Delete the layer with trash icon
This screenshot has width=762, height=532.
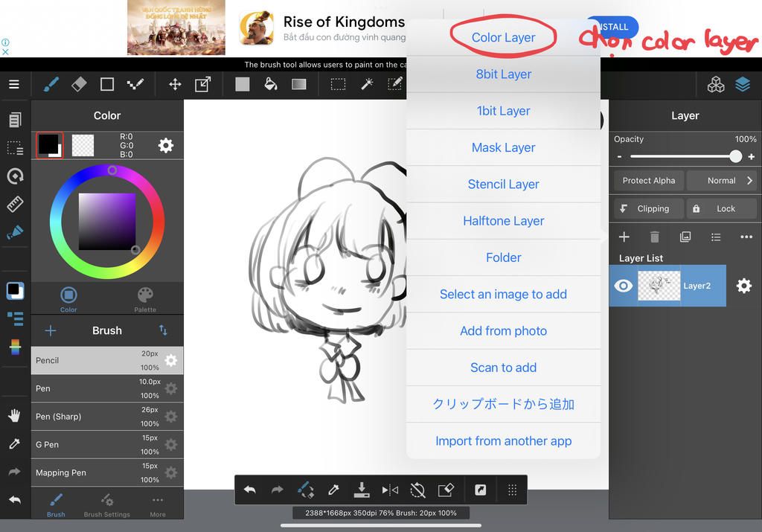click(655, 237)
